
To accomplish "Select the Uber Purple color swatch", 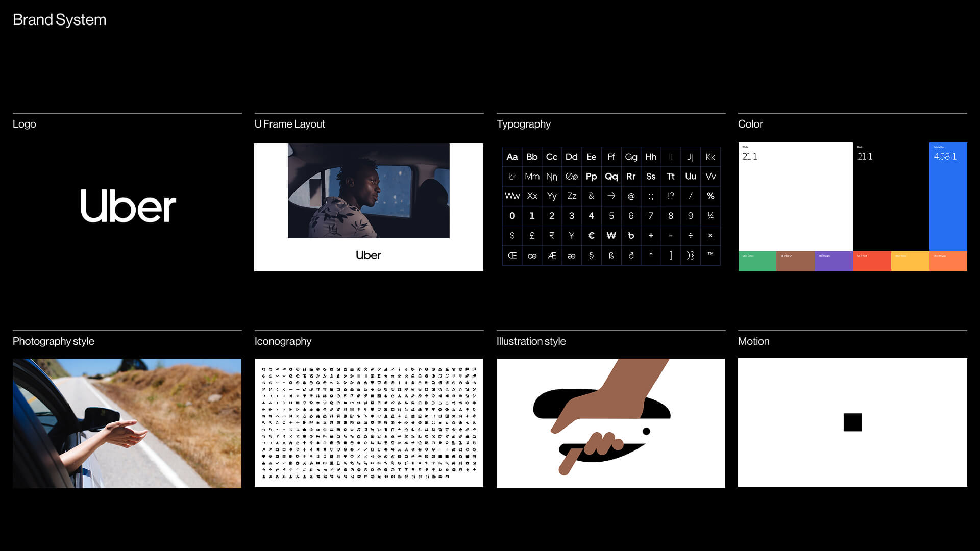I will click(x=833, y=261).
